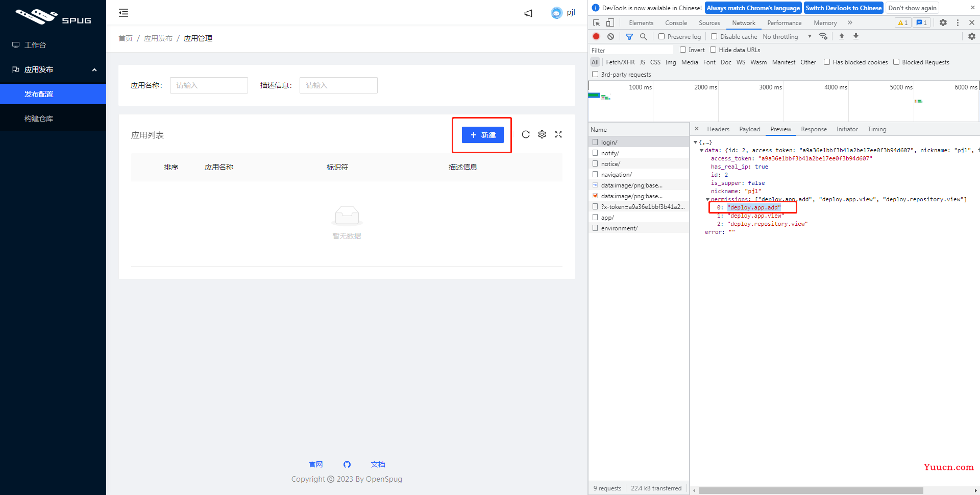980x495 pixels.
Task: Click the warnings count badge
Action: click(903, 22)
